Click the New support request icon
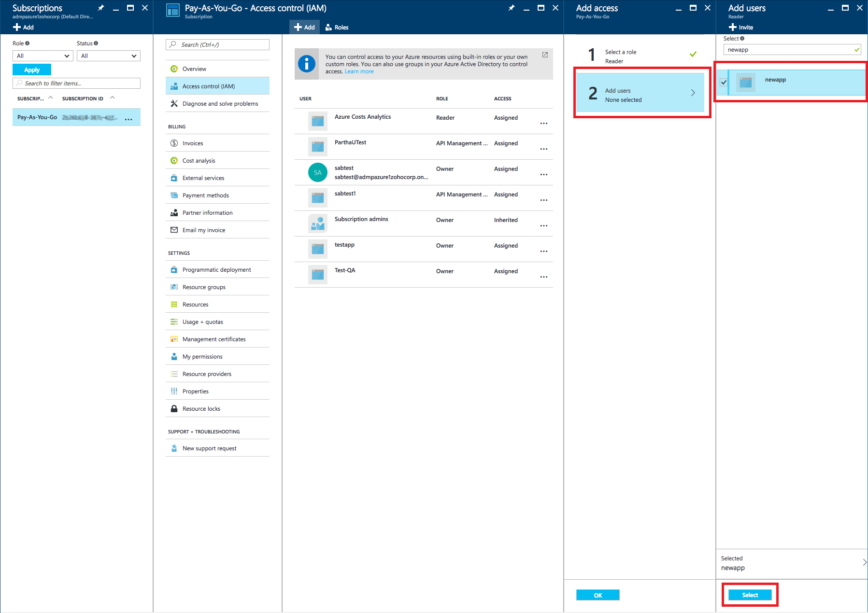 point(174,448)
